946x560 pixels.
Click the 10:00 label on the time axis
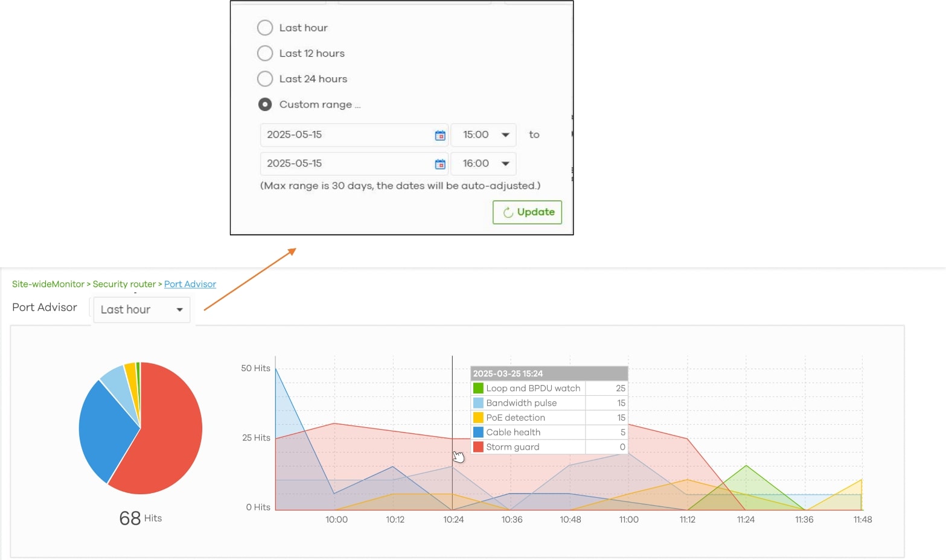[x=336, y=520]
